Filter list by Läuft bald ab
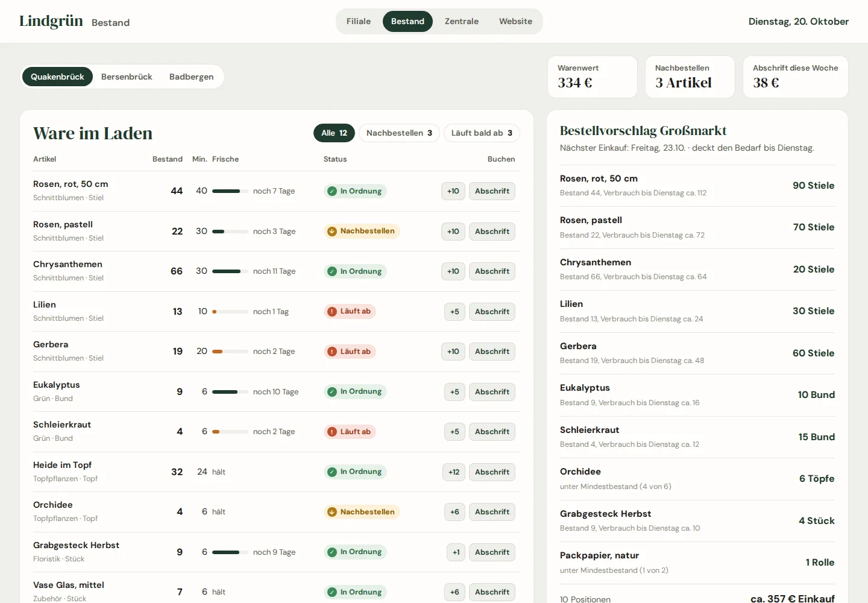 pyautogui.click(x=482, y=133)
